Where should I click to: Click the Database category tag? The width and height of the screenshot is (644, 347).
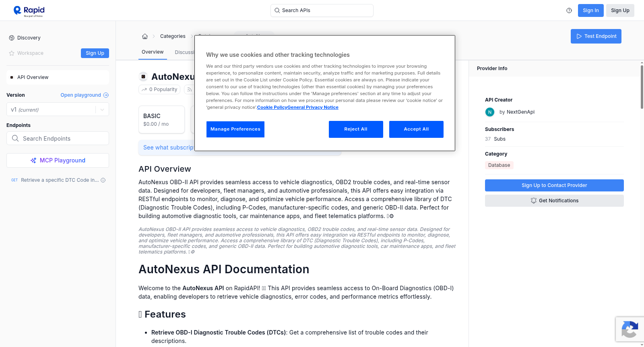(499, 165)
